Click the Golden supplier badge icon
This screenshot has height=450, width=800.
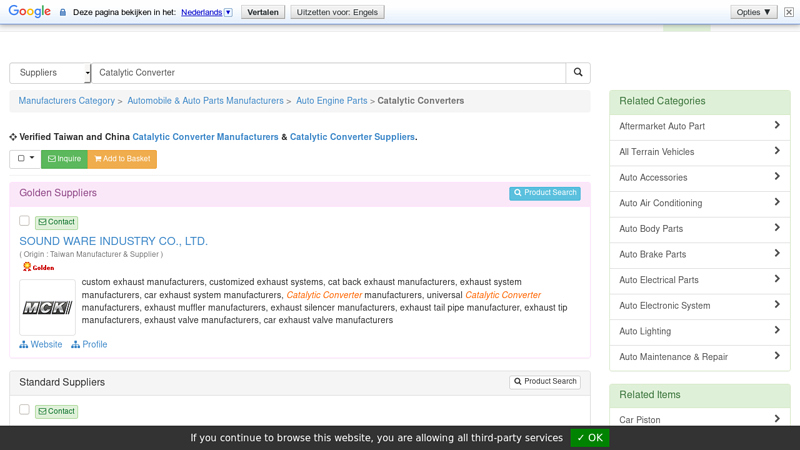pos(39,267)
